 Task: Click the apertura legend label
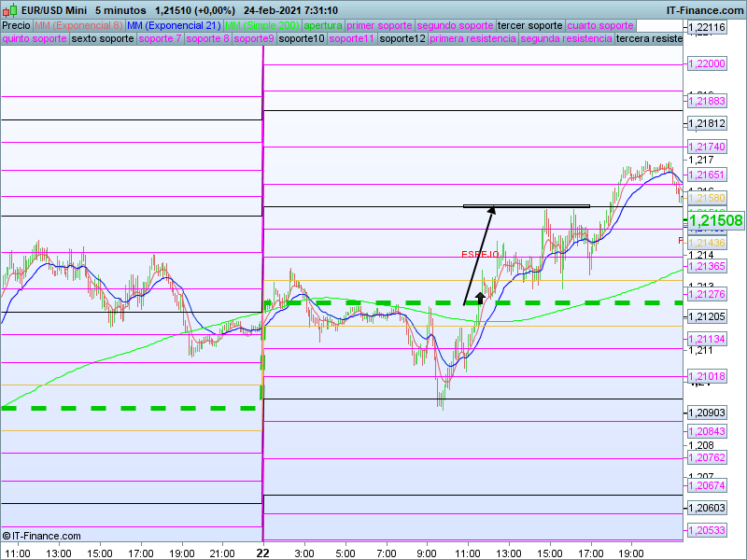323,25
